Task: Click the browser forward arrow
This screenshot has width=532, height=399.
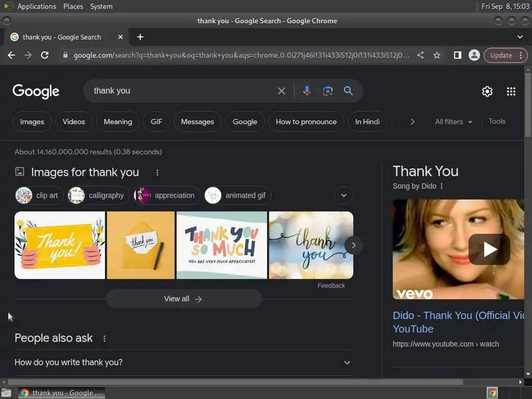Action: click(x=28, y=55)
